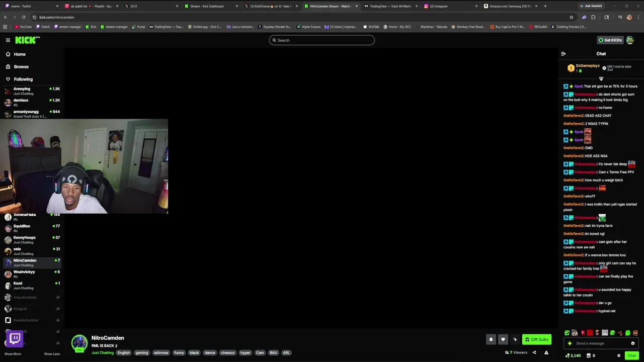
Task: Collapse the chat panel arrow icon
Action: (x=563, y=54)
